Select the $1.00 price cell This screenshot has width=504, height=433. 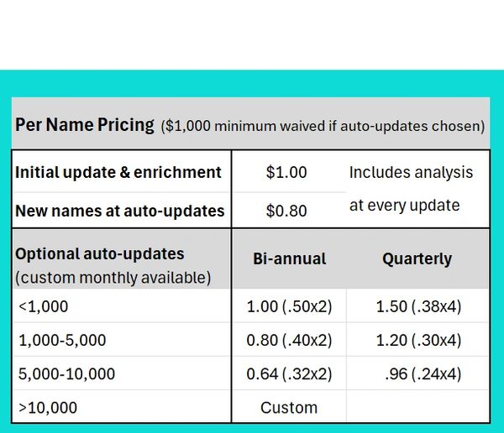pos(286,172)
